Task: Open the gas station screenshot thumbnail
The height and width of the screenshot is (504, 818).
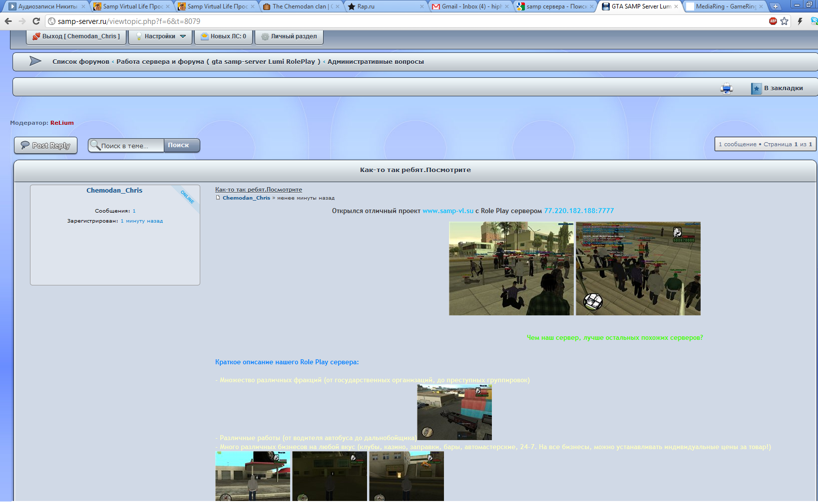Action: 253,477
